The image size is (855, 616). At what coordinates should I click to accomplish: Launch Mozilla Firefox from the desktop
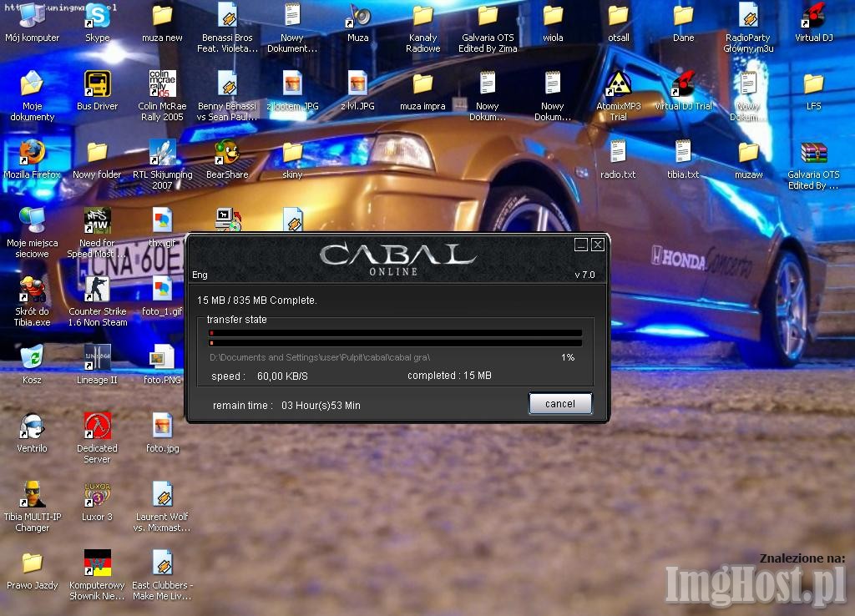coord(33,153)
